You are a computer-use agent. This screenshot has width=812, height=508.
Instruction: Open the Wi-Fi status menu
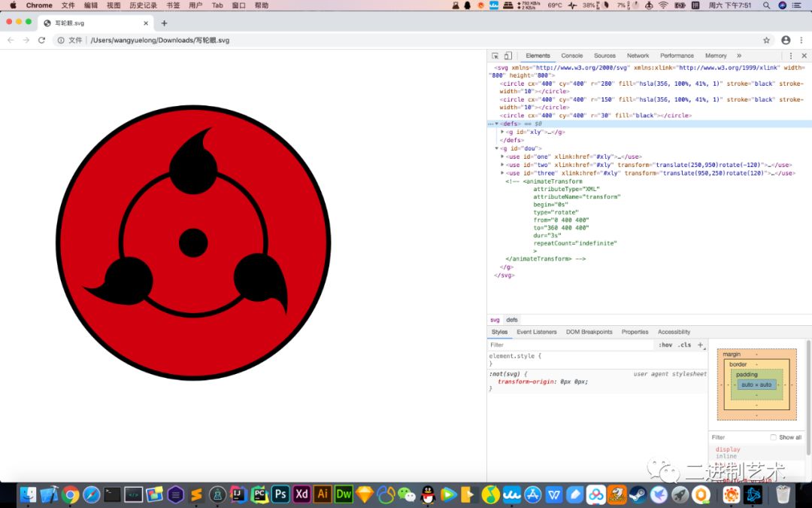[663, 5]
